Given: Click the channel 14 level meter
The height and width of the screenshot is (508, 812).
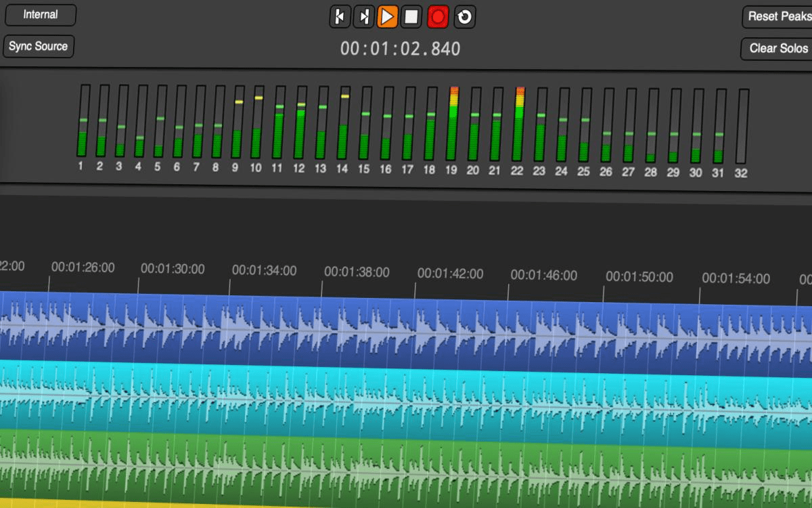Looking at the screenshot, I should (x=344, y=123).
